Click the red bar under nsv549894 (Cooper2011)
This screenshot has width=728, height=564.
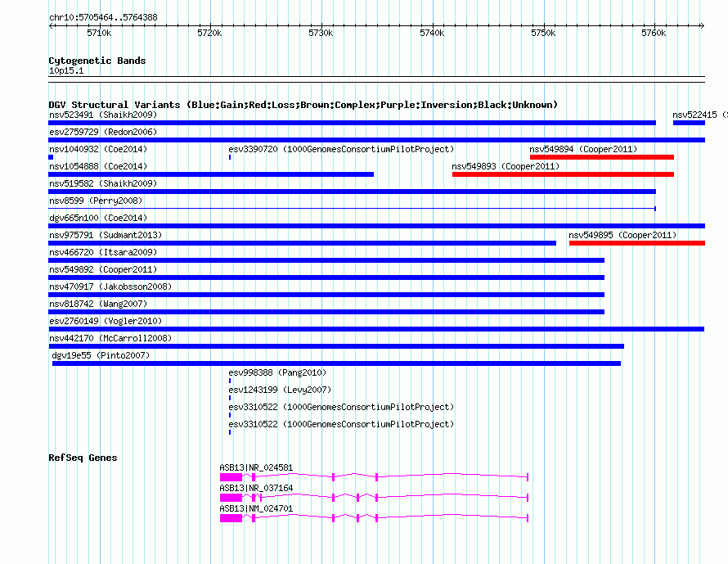601,157
